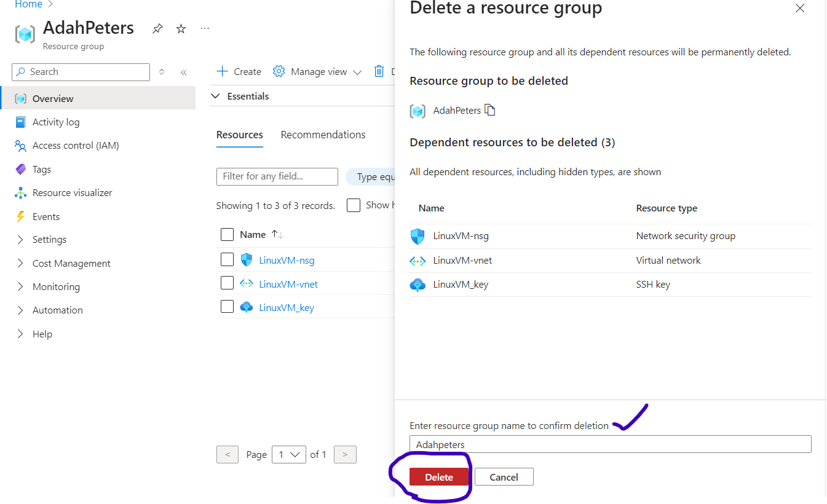Expand the Monitoring section
Image resolution: width=827 pixels, height=504 pixels.
point(21,287)
